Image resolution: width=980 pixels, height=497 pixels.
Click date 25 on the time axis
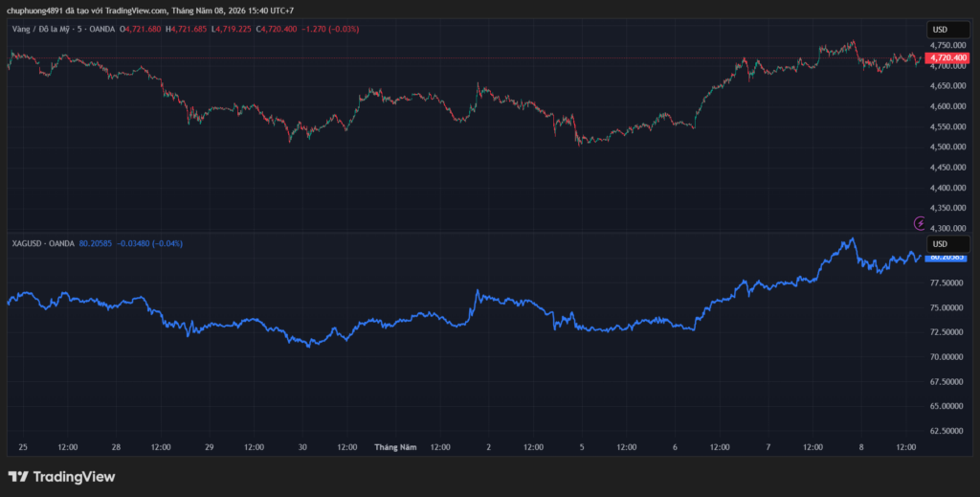click(x=23, y=447)
